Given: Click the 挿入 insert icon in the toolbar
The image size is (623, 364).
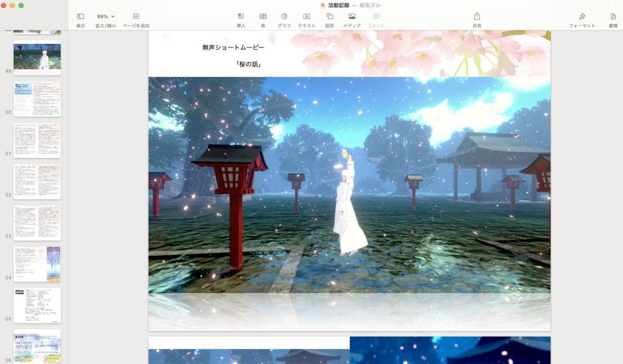Looking at the screenshot, I should click(241, 18).
